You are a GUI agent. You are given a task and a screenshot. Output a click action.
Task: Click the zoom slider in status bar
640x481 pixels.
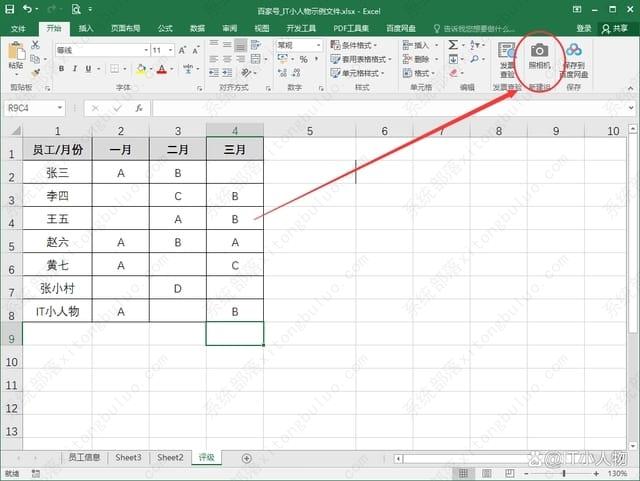coord(562,470)
